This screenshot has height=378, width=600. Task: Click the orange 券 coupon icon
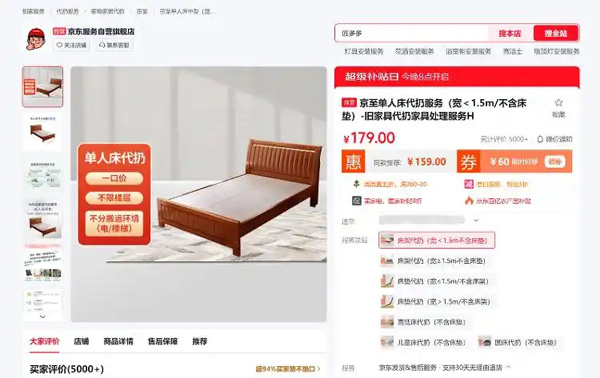468,161
